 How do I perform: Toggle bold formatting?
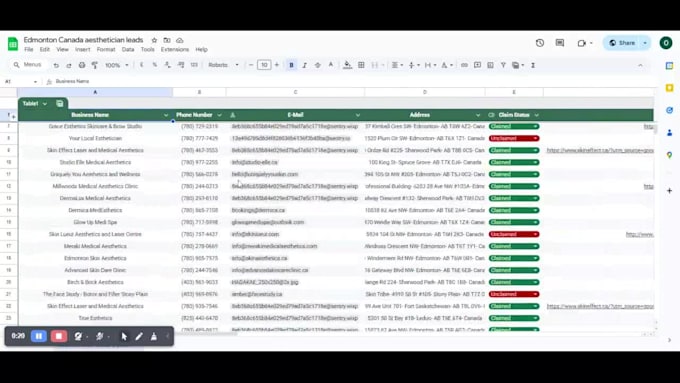click(x=291, y=65)
